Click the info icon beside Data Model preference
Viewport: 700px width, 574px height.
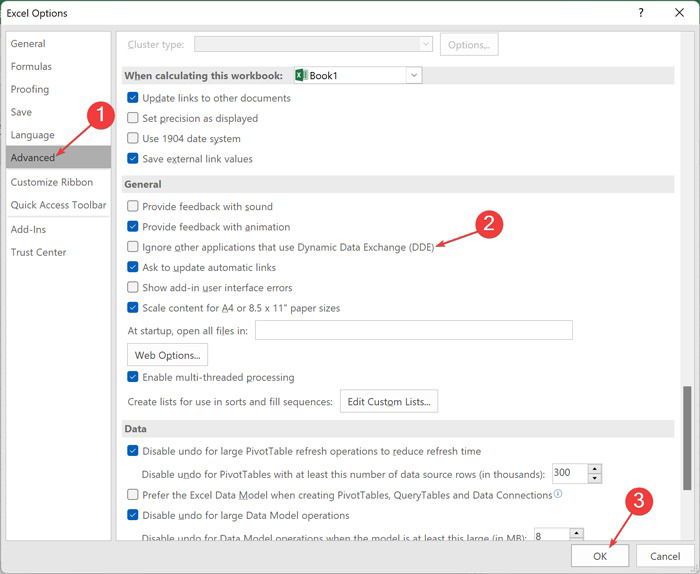(x=558, y=494)
